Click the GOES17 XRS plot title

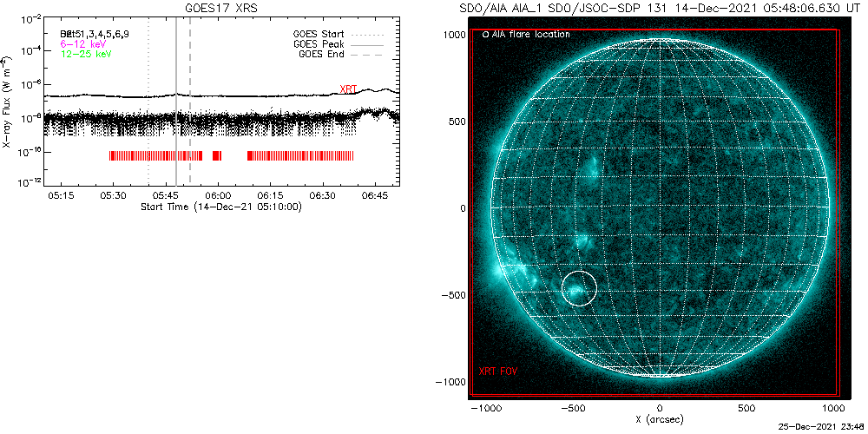point(221,8)
